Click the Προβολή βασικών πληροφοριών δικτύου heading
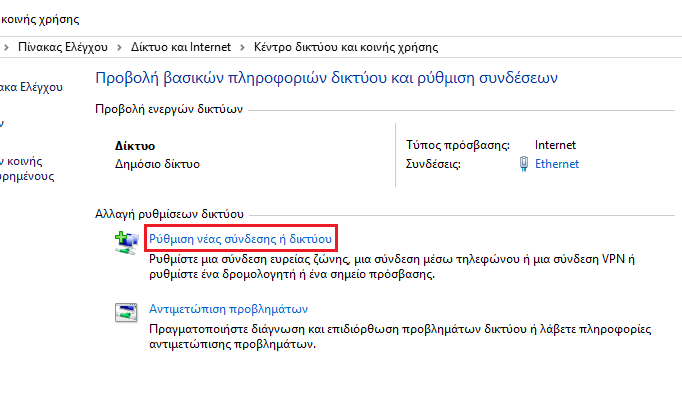 click(x=326, y=78)
